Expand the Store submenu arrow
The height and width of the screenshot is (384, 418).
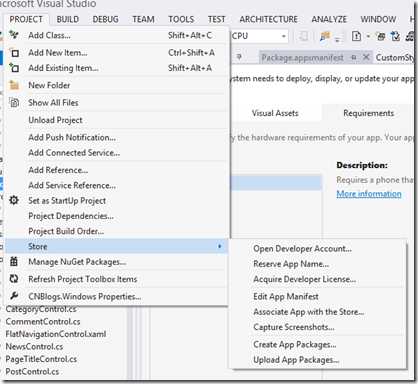click(219, 246)
